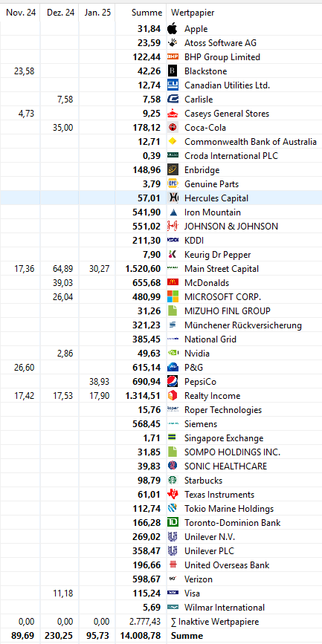This screenshot has height=644, width=322.
Task: Select the Croda International PLC name
Action: click(x=231, y=156)
